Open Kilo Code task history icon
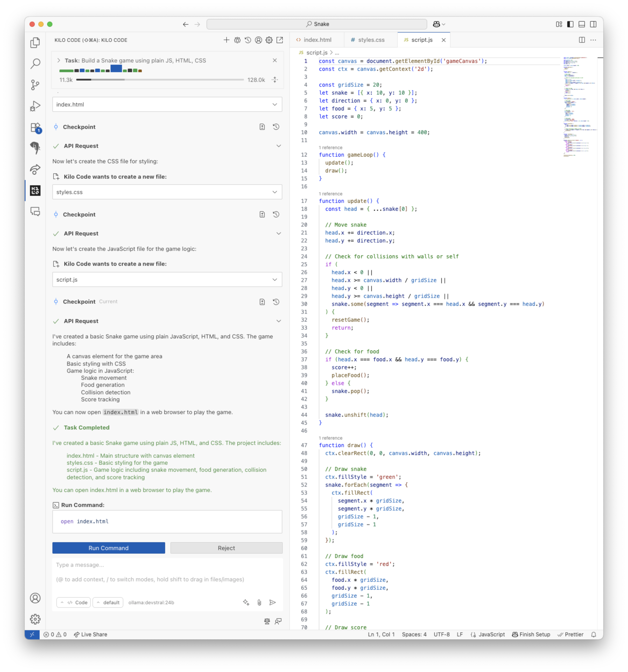This screenshot has width=628, height=672. click(x=248, y=40)
